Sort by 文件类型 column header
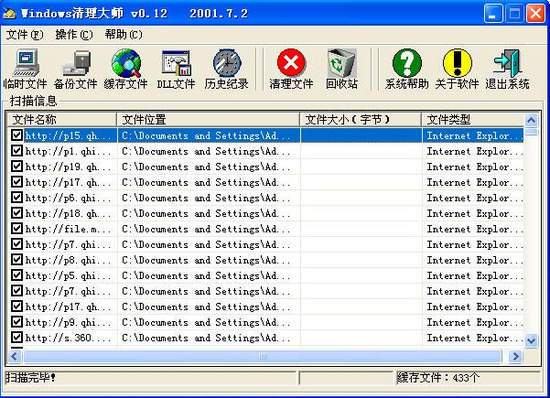Viewport: 550px width, 398px height. [472, 120]
